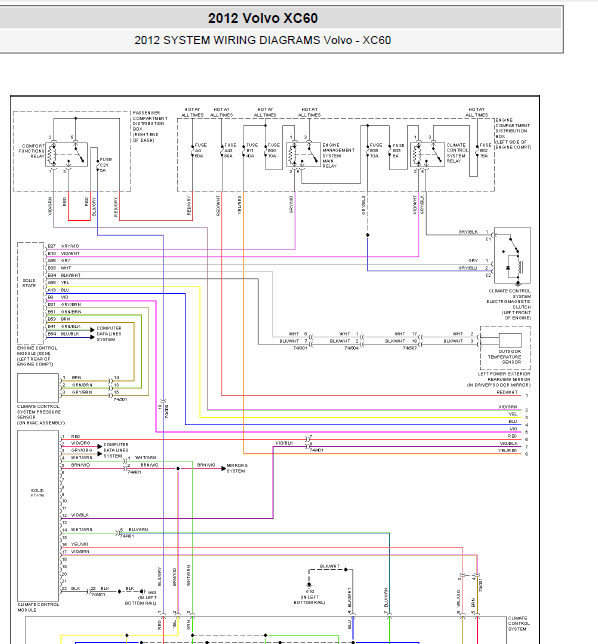Click the 15A fuse beside climate control relay
This screenshot has height=644, width=598.
(x=485, y=150)
